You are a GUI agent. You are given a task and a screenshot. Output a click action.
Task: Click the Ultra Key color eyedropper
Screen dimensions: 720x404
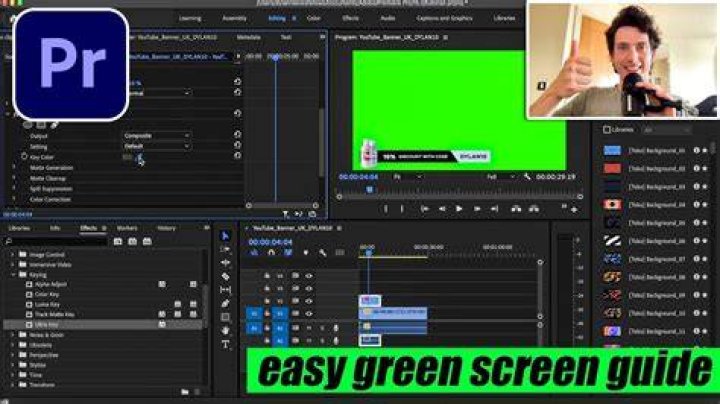[x=140, y=157]
